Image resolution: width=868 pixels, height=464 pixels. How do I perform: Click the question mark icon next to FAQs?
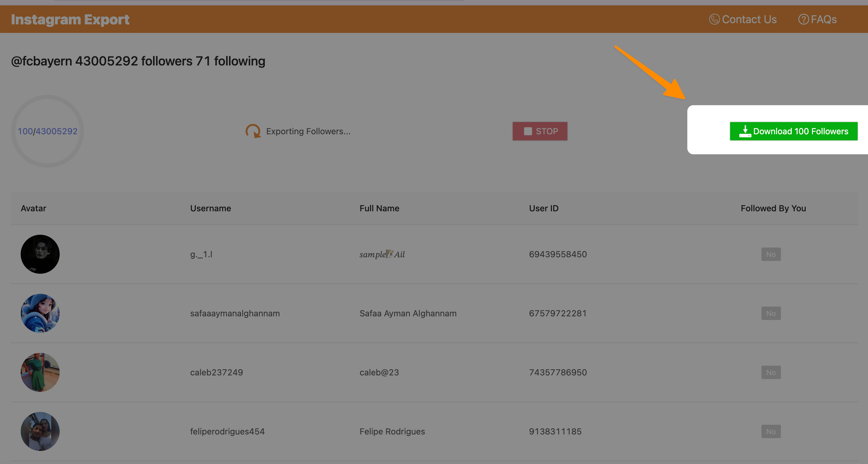click(x=804, y=19)
